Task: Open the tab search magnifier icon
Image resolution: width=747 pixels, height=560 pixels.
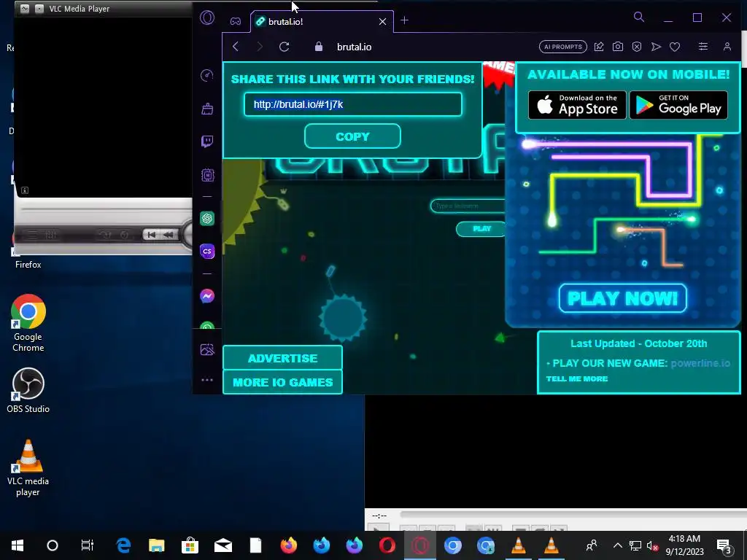Action: pos(639,17)
